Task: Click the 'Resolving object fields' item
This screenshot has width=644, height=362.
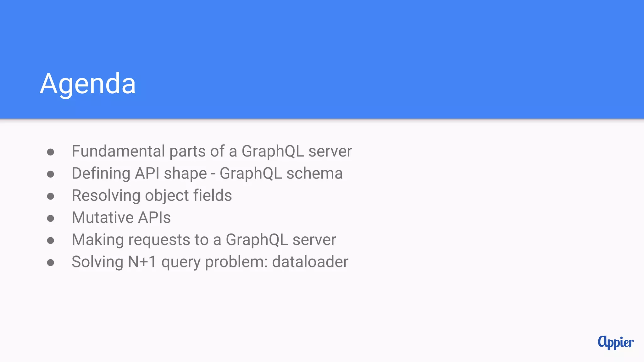Action: pyautogui.click(x=152, y=195)
